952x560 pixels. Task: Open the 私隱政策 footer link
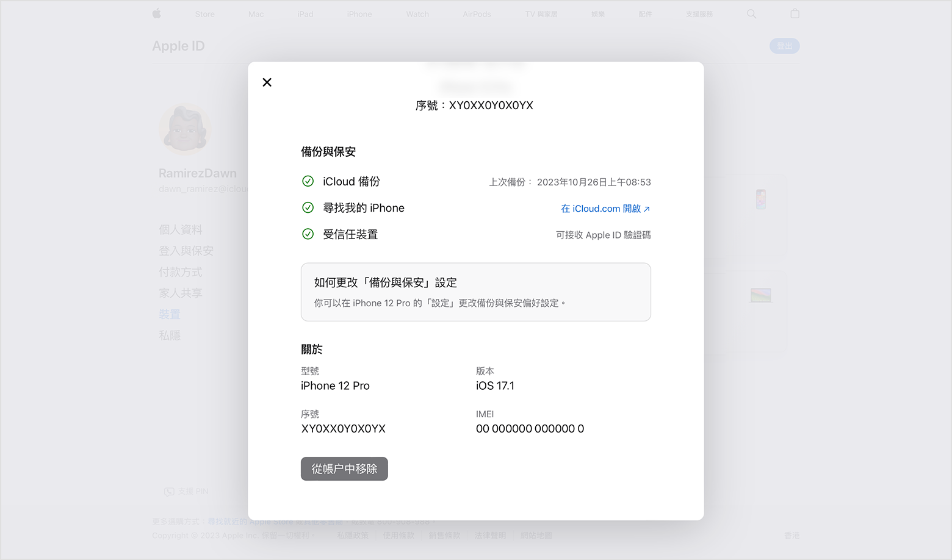point(353,536)
